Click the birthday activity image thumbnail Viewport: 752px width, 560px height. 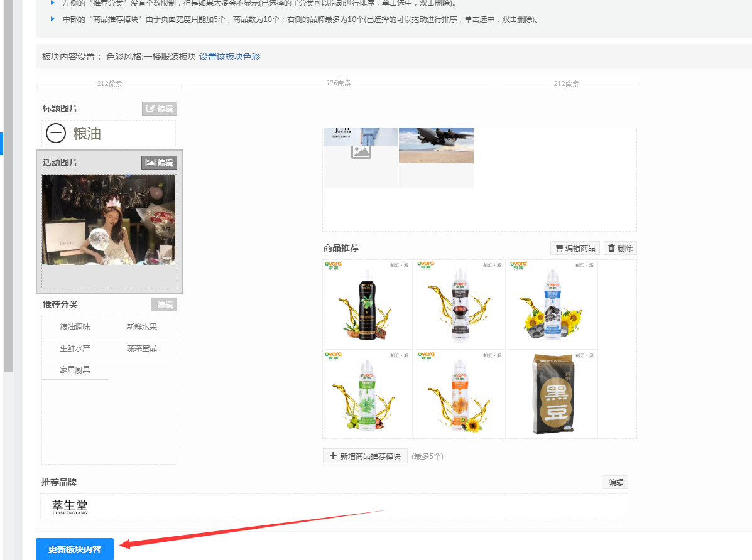click(109, 220)
